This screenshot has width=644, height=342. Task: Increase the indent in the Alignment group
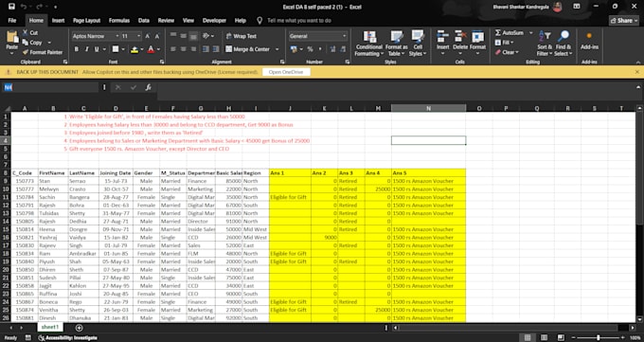click(216, 49)
